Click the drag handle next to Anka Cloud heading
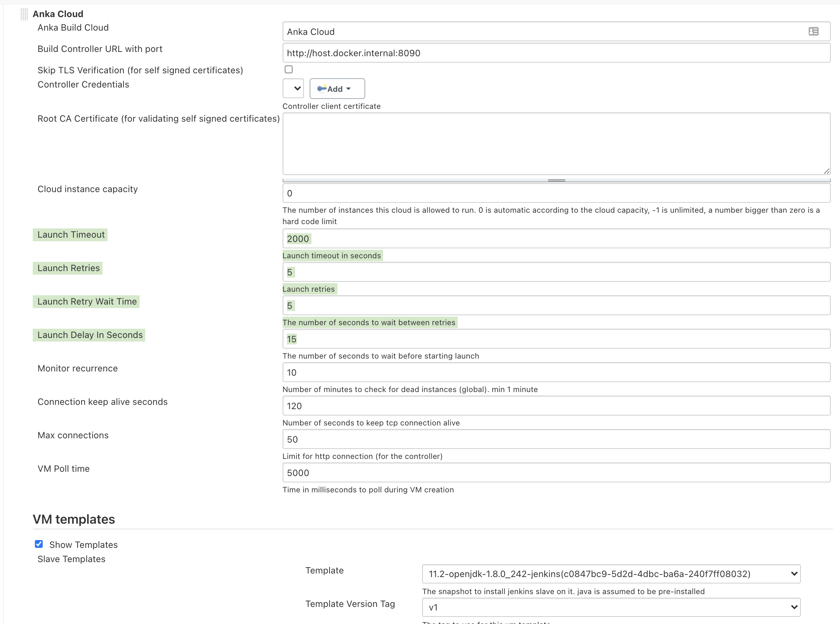This screenshot has width=840, height=624. tap(24, 14)
